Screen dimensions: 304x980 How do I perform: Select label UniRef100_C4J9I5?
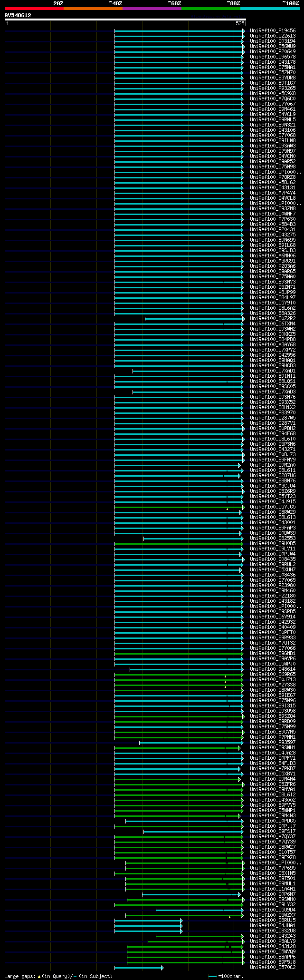click(273, 501)
